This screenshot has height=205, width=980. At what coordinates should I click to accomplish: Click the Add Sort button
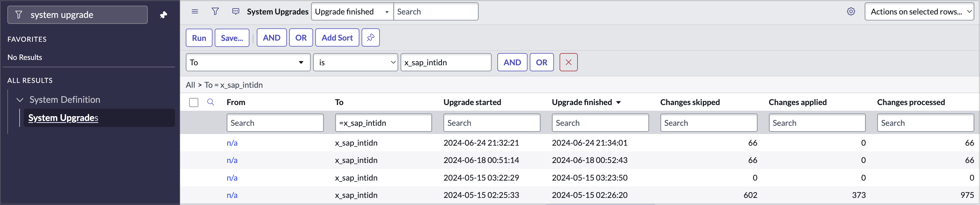coord(337,38)
